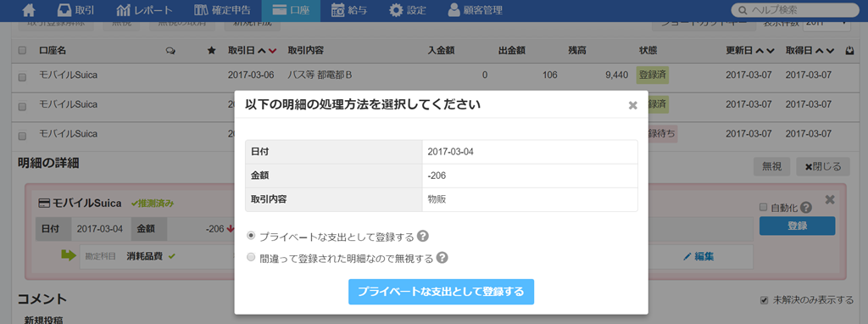Click the star column header icon

(x=211, y=51)
